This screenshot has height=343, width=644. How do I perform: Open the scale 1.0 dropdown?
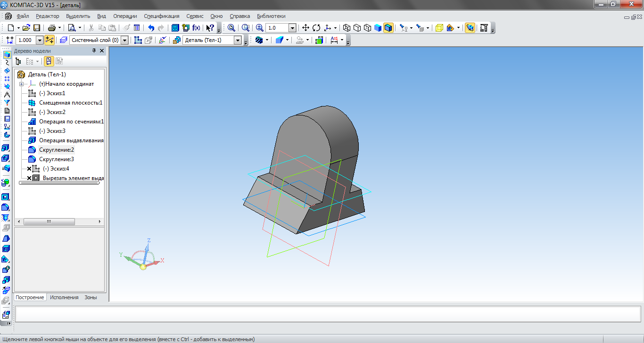[x=292, y=28]
